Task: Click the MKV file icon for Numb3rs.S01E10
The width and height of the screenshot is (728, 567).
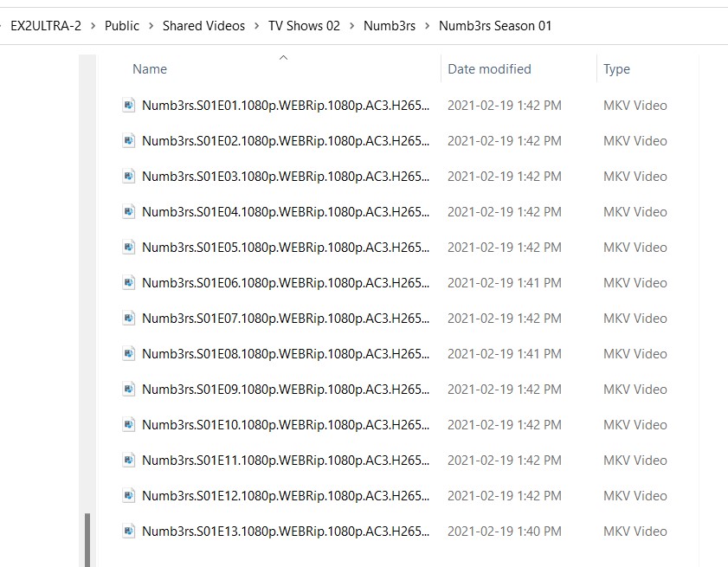Action: coord(129,425)
